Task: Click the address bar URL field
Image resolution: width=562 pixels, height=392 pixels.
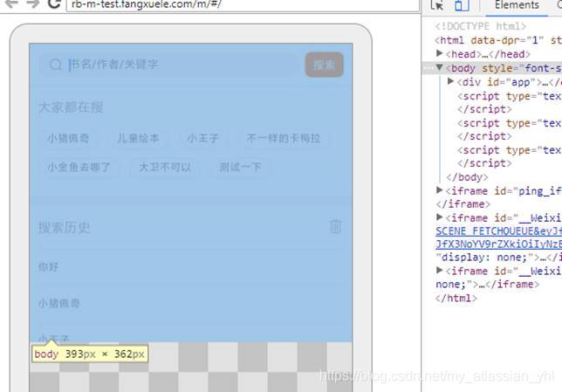Action: 243,5
